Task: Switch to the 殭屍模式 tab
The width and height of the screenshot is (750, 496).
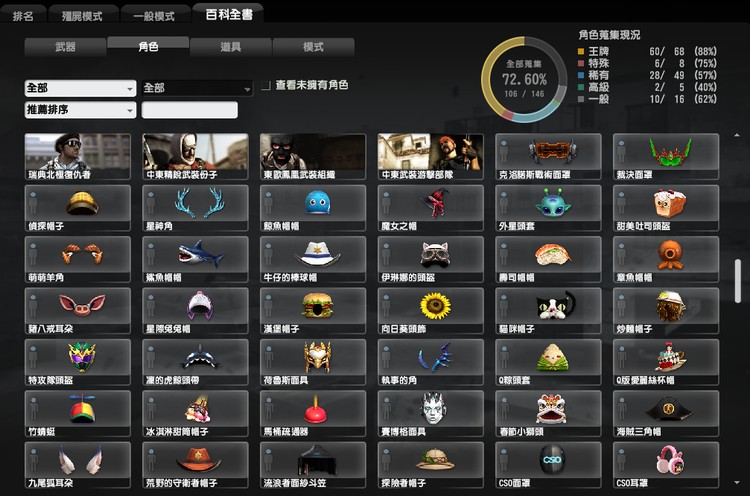Action: pyautogui.click(x=82, y=16)
